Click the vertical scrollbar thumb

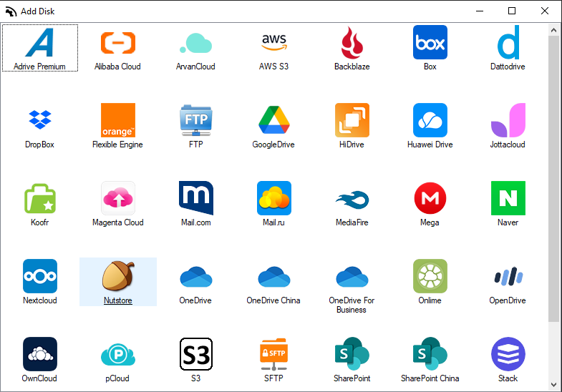(x=553, y=179)
